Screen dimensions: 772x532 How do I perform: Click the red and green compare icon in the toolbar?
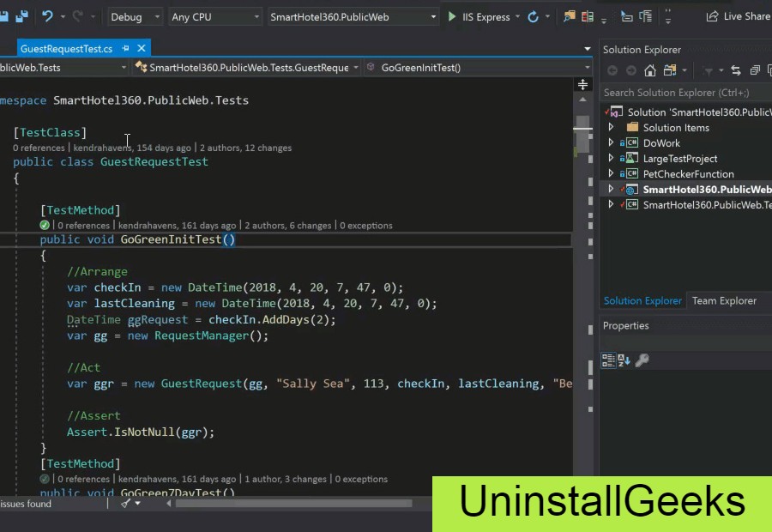[x=588, y=17]
